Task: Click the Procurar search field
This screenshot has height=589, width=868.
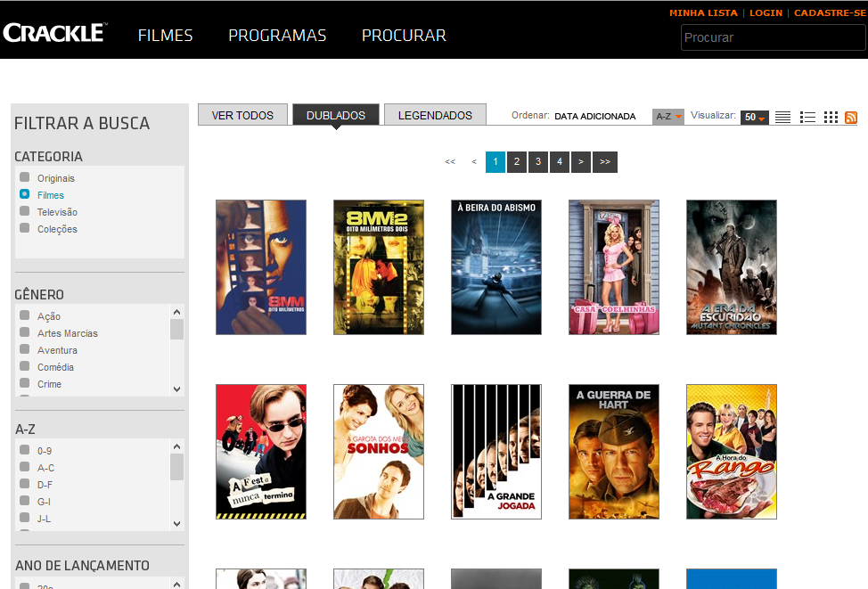Action: point(773,37)
